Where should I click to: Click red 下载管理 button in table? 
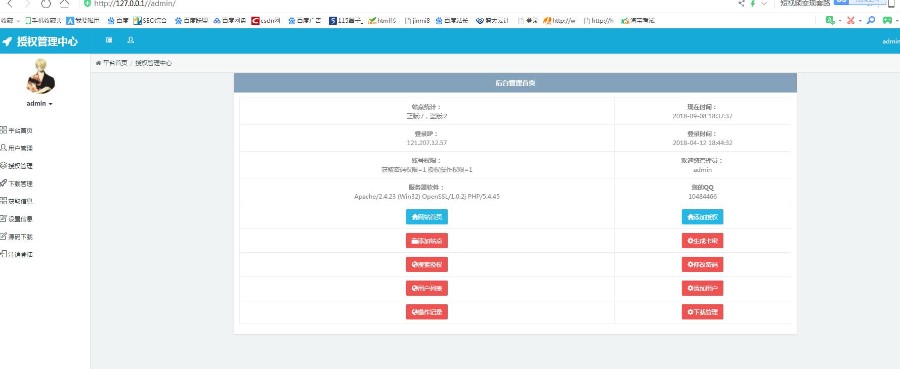click(703, 312)
